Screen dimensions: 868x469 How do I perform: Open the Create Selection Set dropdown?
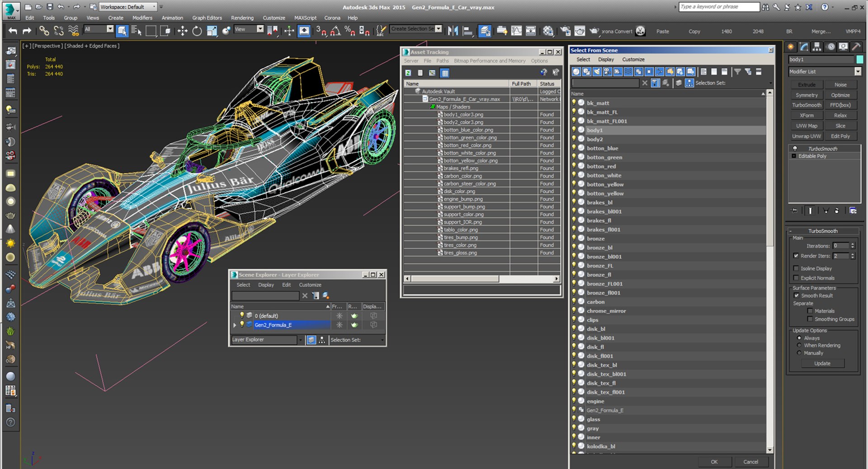(415, 29)
